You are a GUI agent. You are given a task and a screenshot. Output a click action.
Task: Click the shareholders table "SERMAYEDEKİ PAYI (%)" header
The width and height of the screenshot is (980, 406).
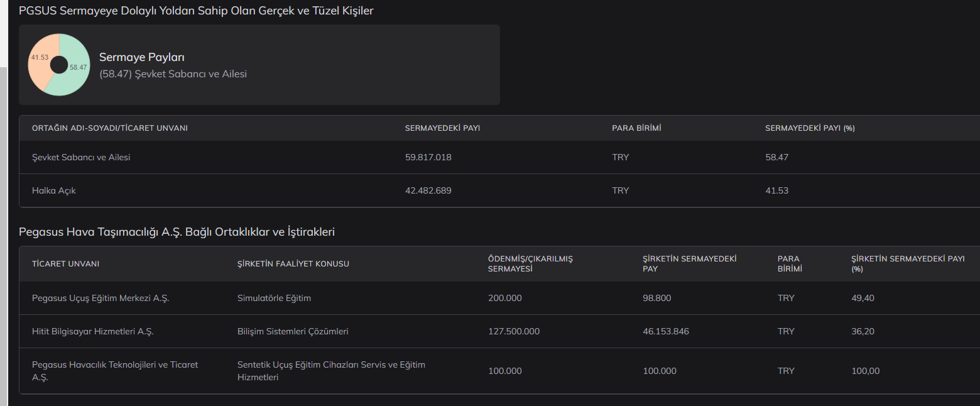click(810, 128)
